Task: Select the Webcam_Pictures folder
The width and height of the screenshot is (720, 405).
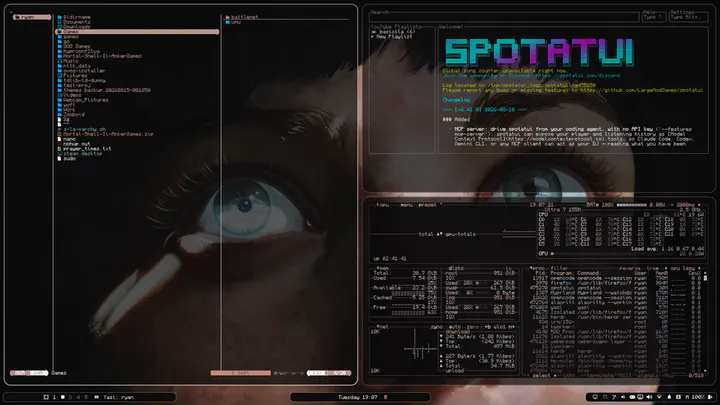Action: point(85,100)
